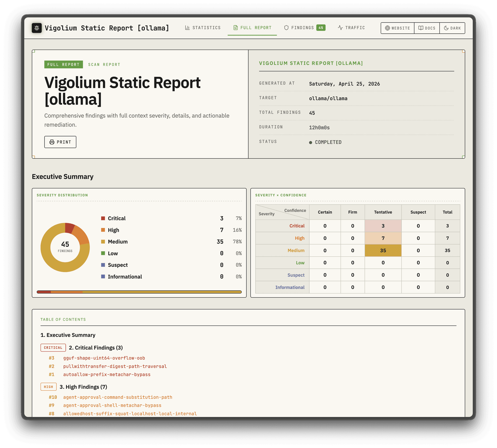The width and height of the screenshot is (497, 448).
Task: Open 3. High Findings (7) link
Action: pos(83,387)
